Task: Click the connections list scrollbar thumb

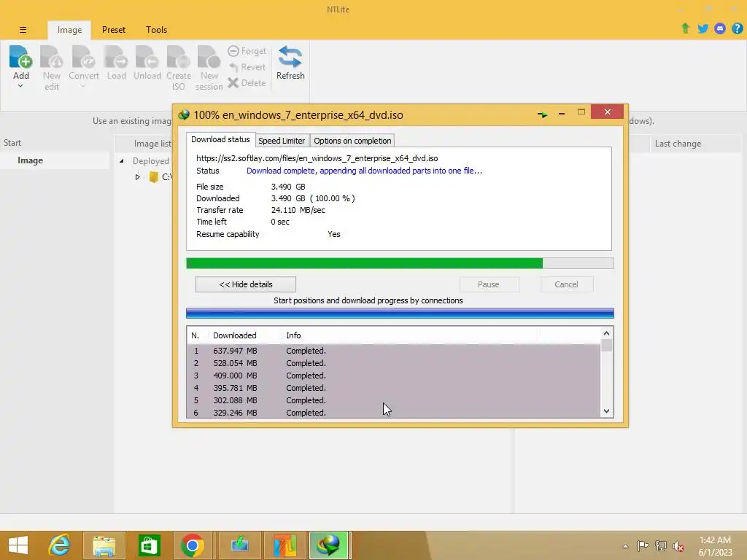Action: [x=606, y=345]
